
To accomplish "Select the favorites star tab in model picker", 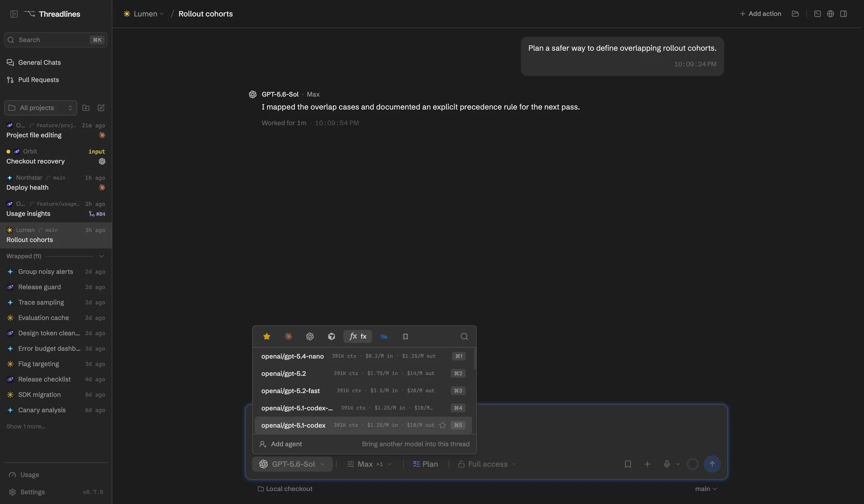I will (267, 336).
